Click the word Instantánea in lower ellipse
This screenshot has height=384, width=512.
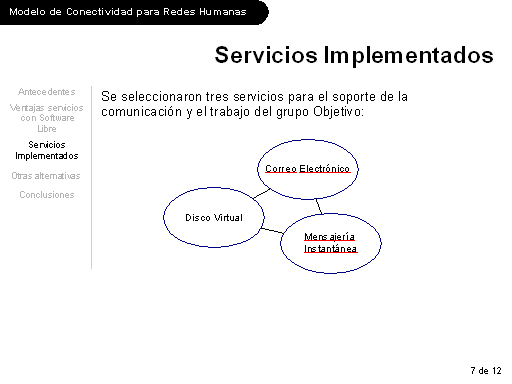pyautogui.click(x=330, y=249)
